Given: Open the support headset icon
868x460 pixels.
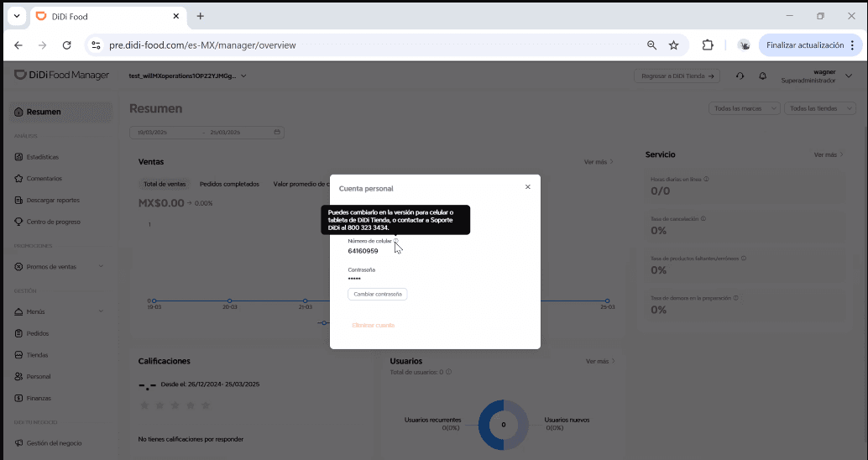Looking at the screenshot, I should click(740, 76).
